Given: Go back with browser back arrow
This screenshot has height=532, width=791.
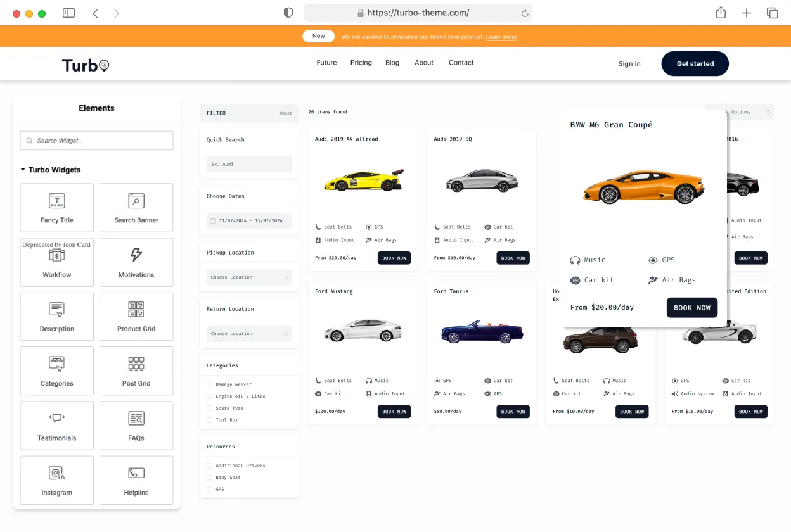Looking at the screenshot, I should click(x=95, y=13).
